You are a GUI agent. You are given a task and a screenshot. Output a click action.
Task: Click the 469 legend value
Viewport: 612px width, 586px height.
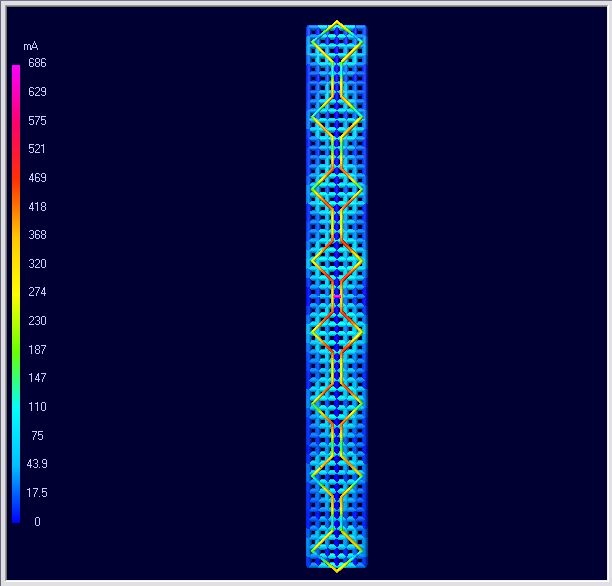coord(37,178)
